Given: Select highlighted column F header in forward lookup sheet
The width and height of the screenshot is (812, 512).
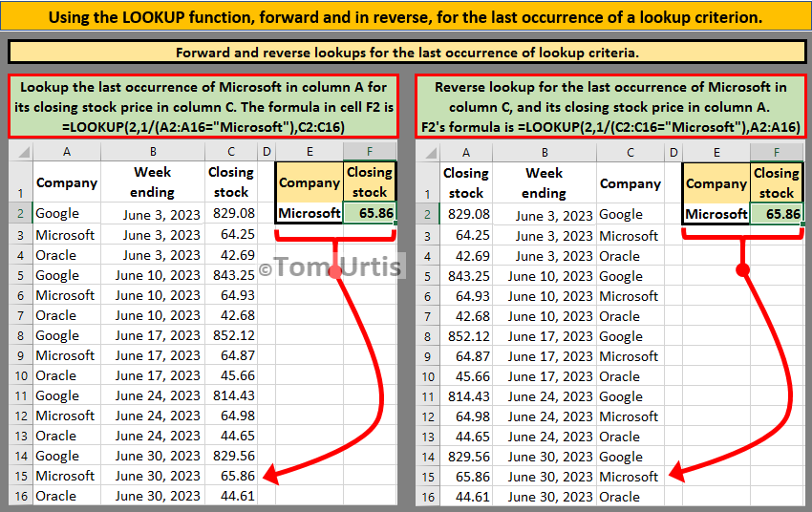Looking at the screenshot, I should [x=370, y=152].
